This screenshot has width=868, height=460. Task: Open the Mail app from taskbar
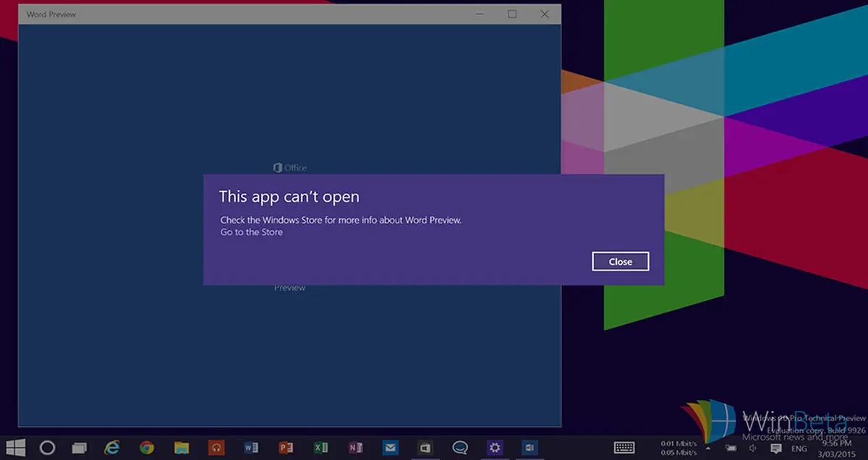391,447
